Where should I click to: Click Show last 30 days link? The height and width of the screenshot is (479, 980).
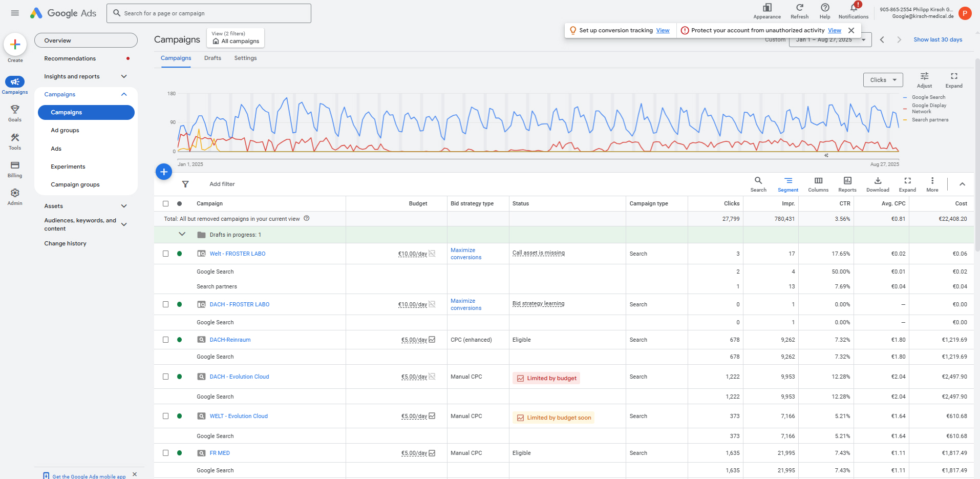(938, 39)
